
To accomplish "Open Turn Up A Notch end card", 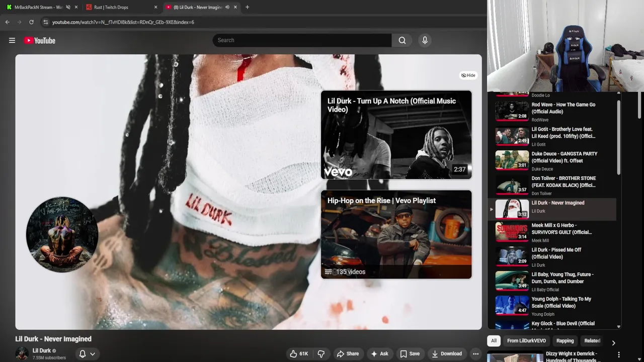I will [396, 135].
